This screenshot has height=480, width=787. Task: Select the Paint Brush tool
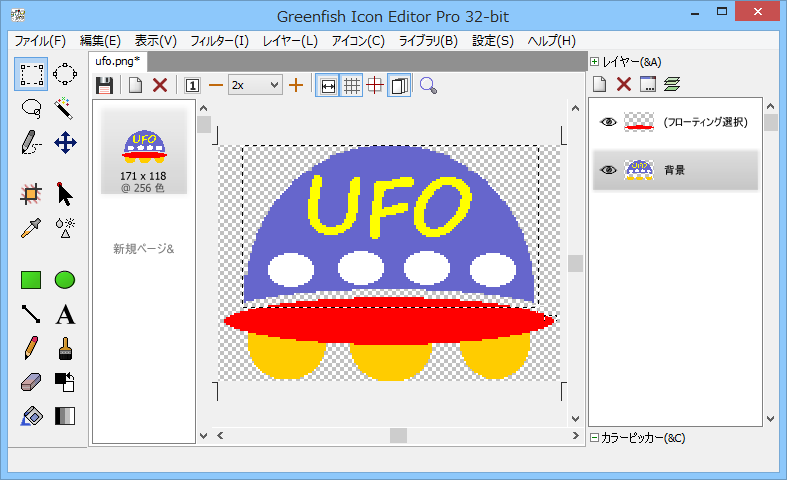[65, 348]
